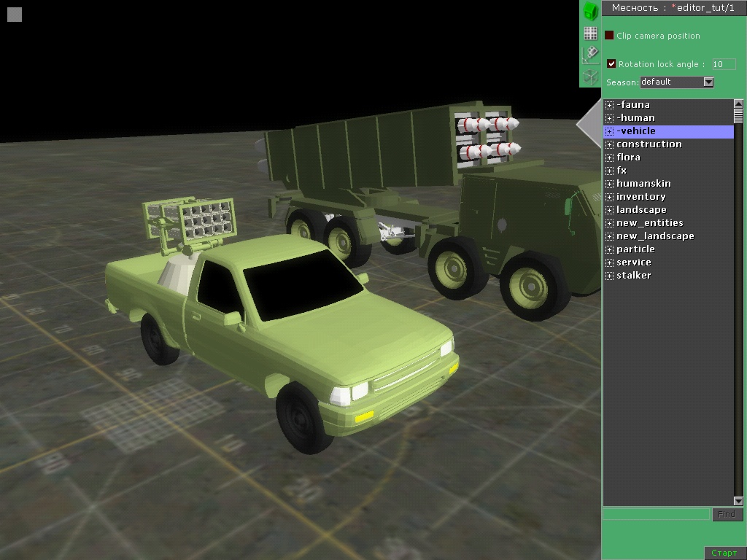Click the entity list scrollbar thumb
The image size is (747, 560).
point(738,115)
